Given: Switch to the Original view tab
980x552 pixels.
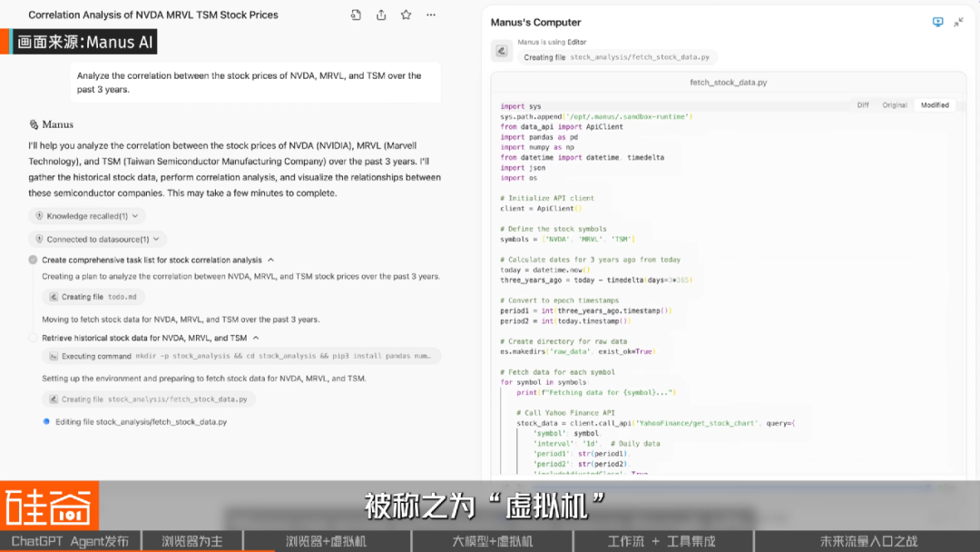Looking at the screenshot, I should pyautogui.click(x=895, y=105).
